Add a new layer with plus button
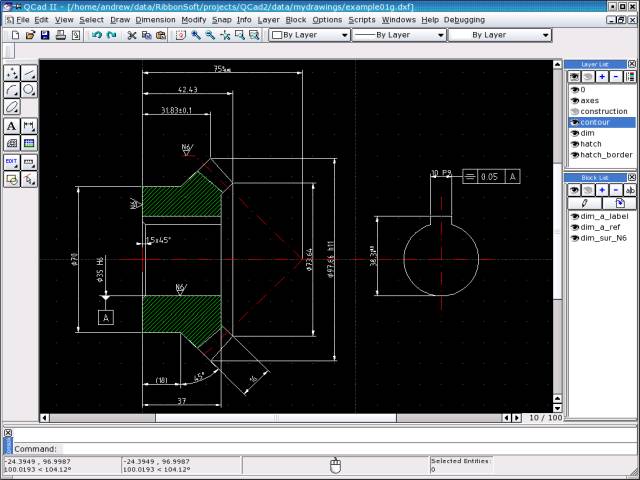 tap(602, 76)
